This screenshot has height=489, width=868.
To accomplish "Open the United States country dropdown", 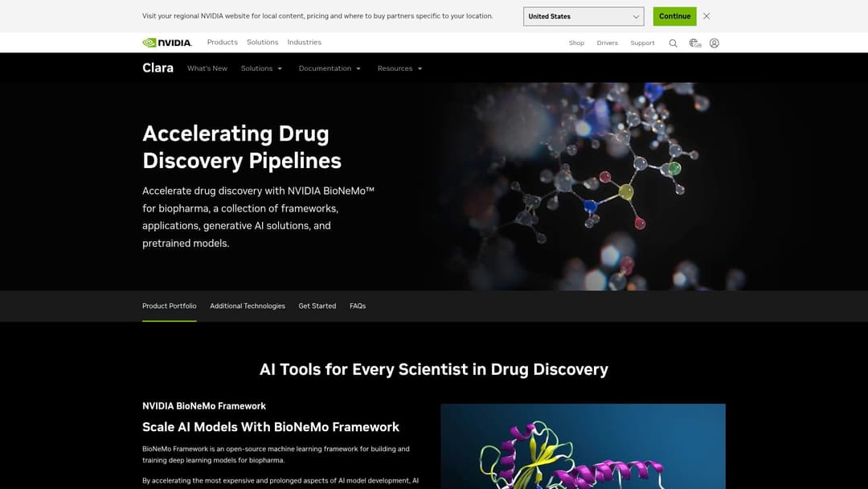I will (x=583, y=16).
